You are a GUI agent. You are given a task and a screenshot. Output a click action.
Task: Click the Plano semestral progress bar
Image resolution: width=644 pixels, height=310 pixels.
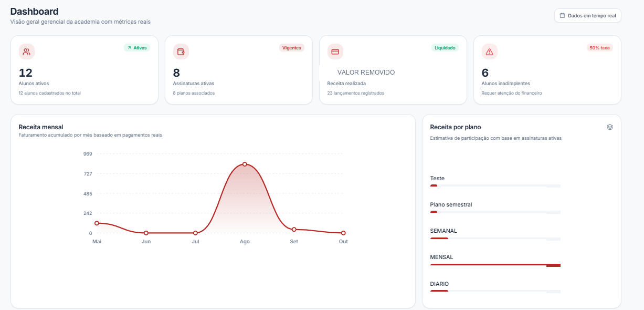coord(495,212)
